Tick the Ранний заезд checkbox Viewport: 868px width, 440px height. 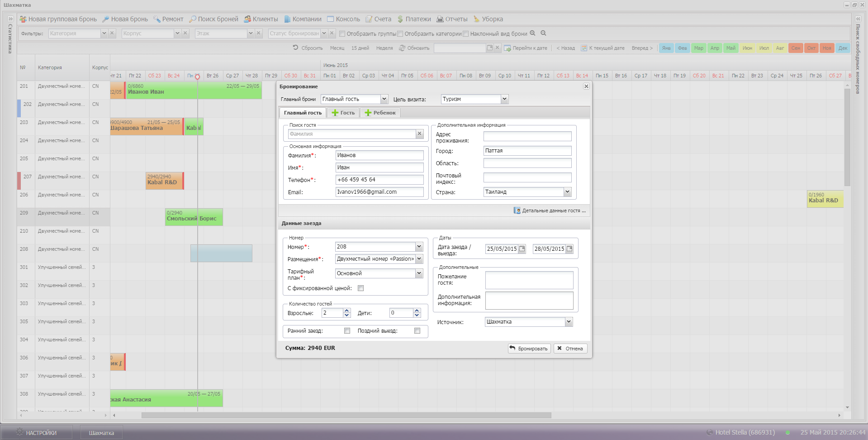click(x=347, y=330)
